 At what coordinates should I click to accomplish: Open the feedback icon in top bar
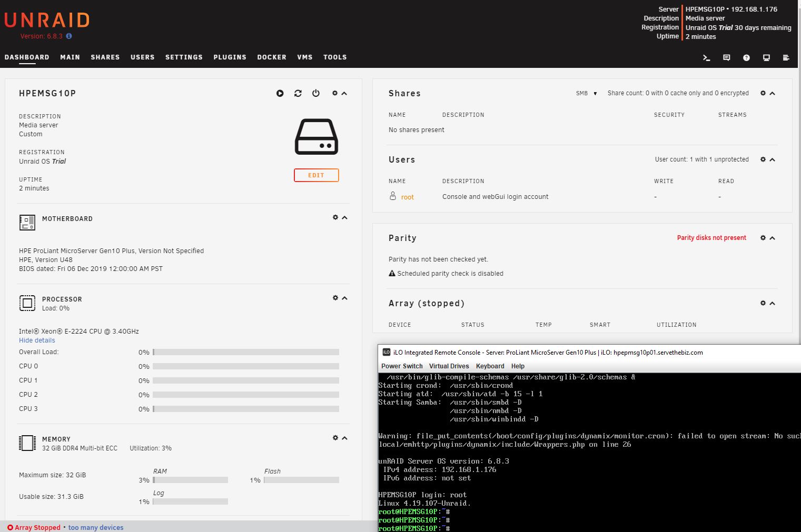coord(727,58)
